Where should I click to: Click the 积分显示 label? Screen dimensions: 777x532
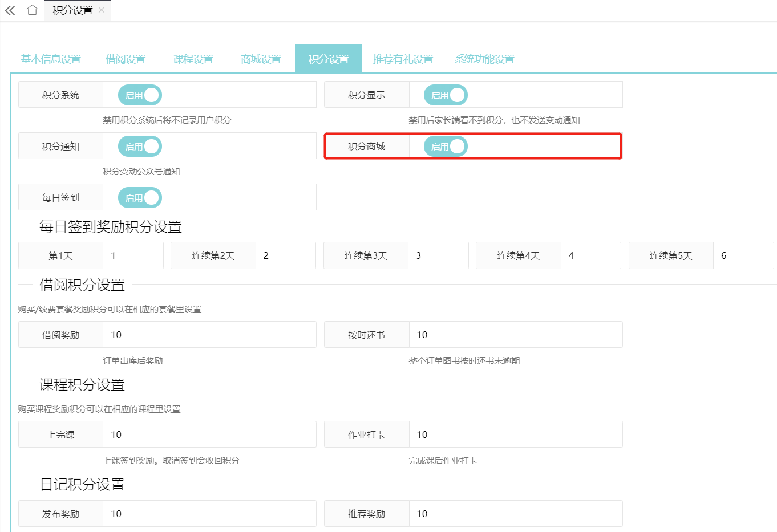(367, 95)
